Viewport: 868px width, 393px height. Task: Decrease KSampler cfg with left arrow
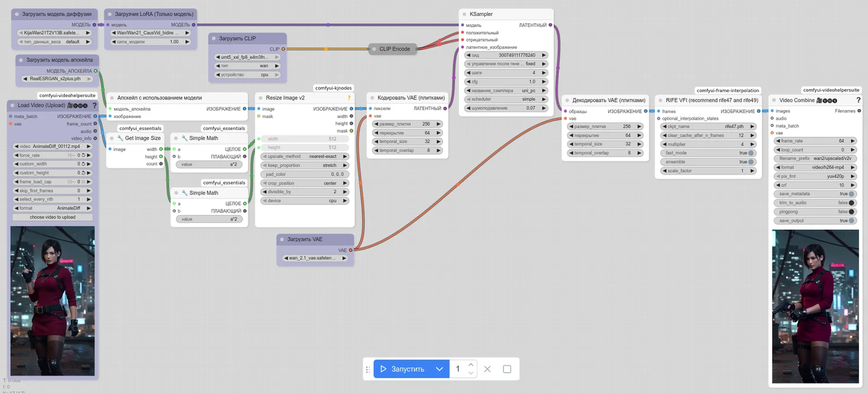pos(468,82)
